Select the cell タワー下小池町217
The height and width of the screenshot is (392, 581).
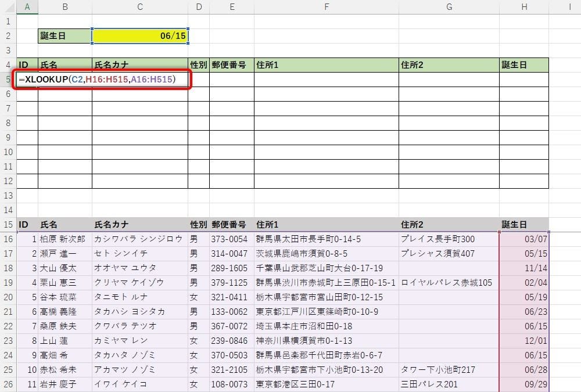tap(449, 369)
